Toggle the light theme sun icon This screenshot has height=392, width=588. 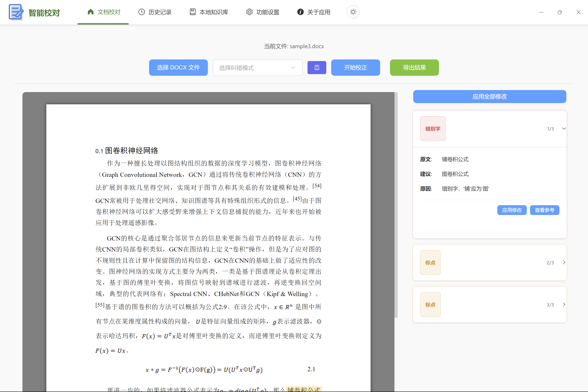click(353, 12)
